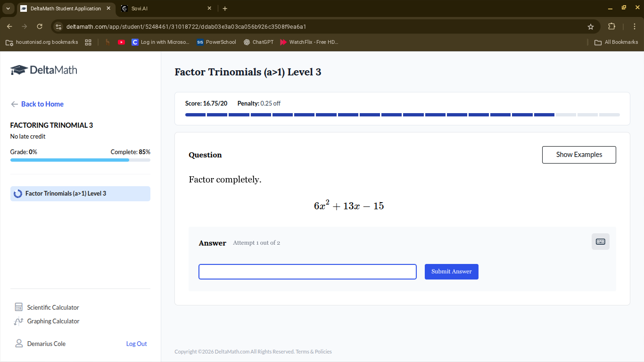Close the Sovi.AI tab
Viewport: 644px width, 362px height.
(x=209, y=8)
